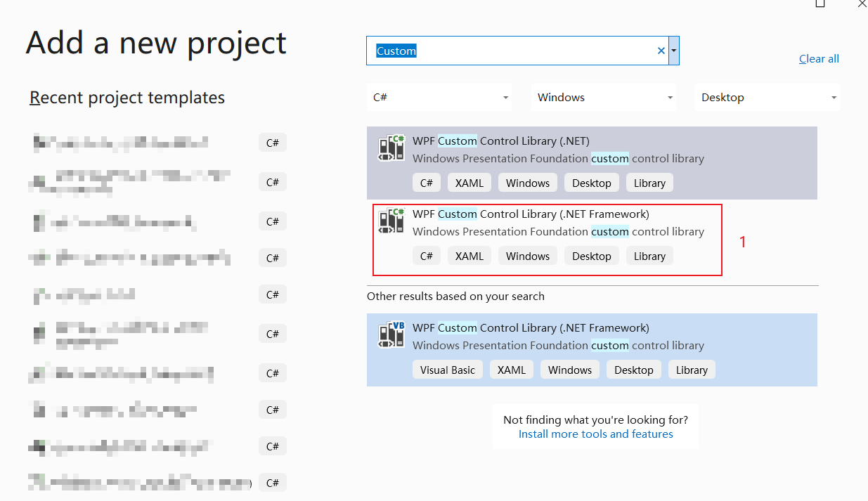Select the C# WPF Custom Control Library (.NET Framework) icon
This screenshot has height=501, width=868.
pyautogui.click(x=391, y=221)
